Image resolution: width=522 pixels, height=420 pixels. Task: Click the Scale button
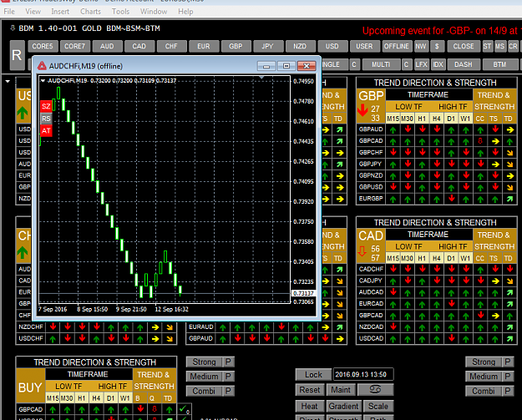(378, 407)
